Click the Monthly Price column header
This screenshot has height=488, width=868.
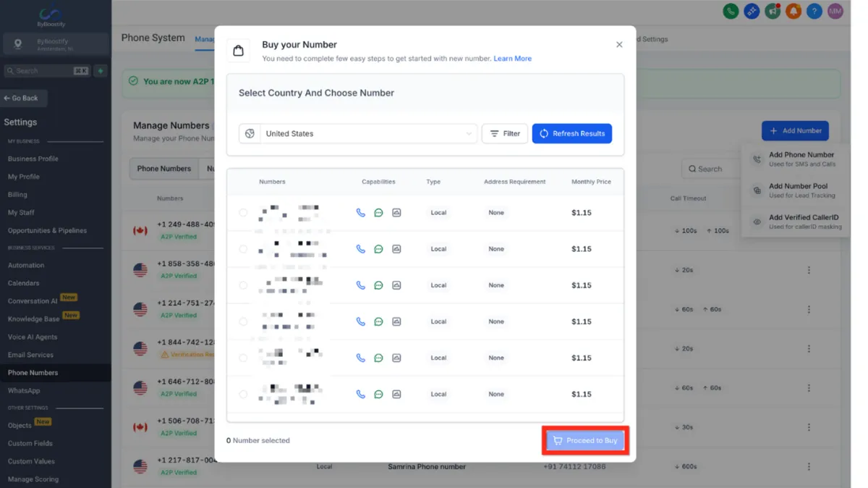[591, 182]
